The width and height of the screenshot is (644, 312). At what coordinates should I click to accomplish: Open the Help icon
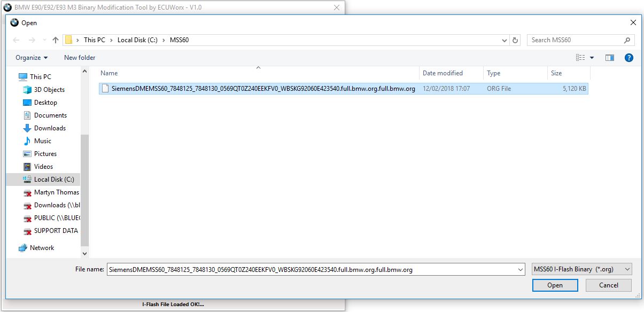[x=629, y=58]
